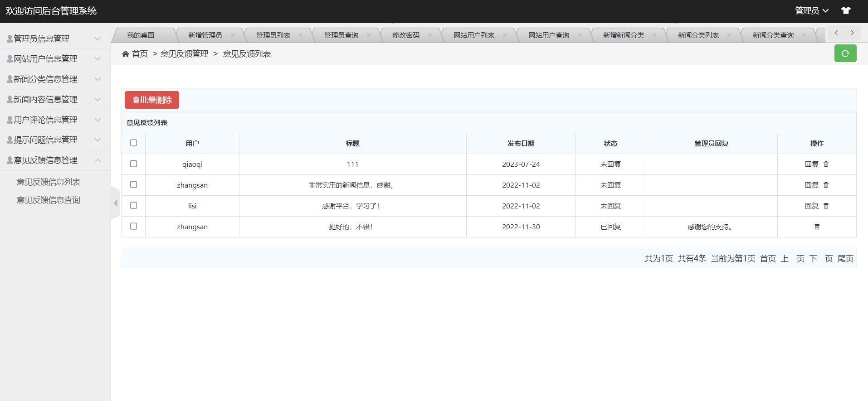This screenshot has height=401, width=868.
Task: Expand 用户评论信息管理 menu
Action: [55, 120]
